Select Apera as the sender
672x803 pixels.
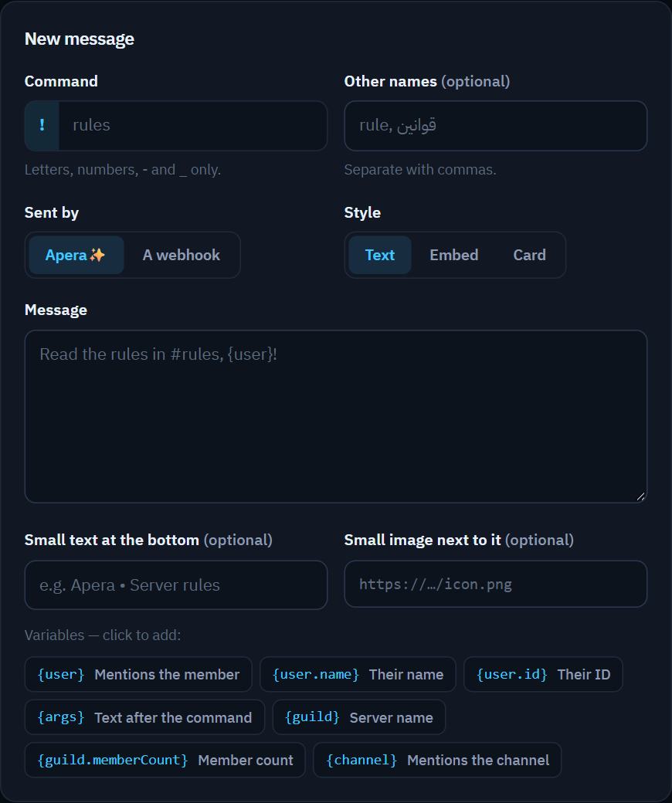[x=76, y=255]
